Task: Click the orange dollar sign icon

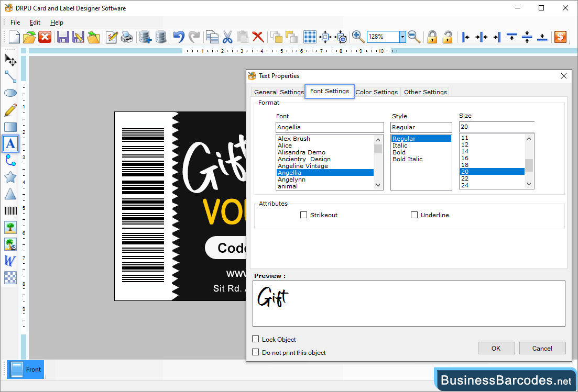Action: point(560,37)
